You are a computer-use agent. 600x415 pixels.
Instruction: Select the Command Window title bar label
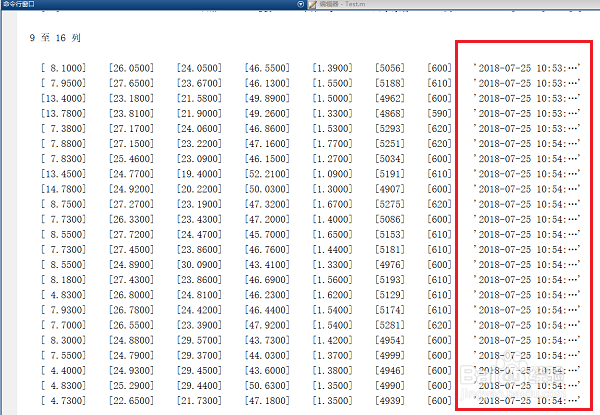coord(19,4)
